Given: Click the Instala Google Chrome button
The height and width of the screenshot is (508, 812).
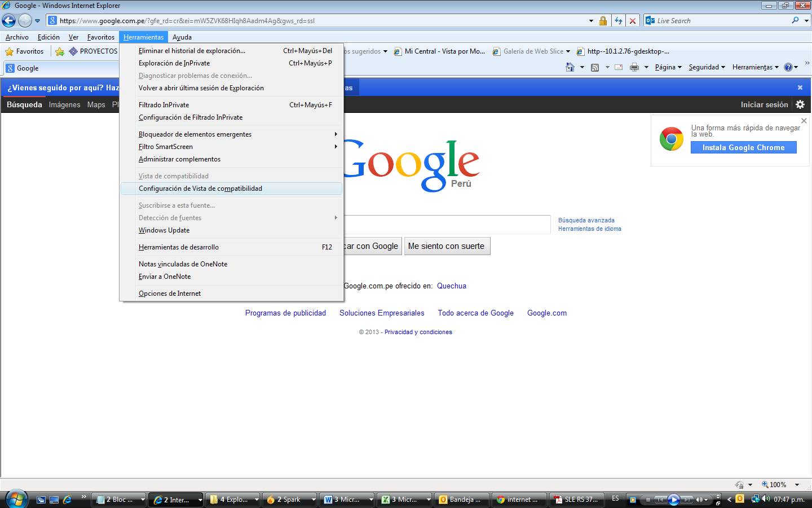Looking at the screenshot, I should pos(743,147).
